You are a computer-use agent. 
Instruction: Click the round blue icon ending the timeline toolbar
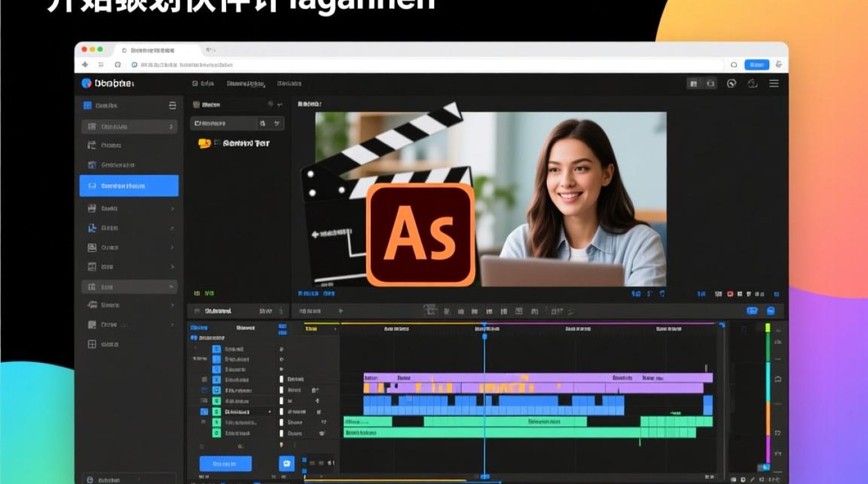click(x=770, y=310)
